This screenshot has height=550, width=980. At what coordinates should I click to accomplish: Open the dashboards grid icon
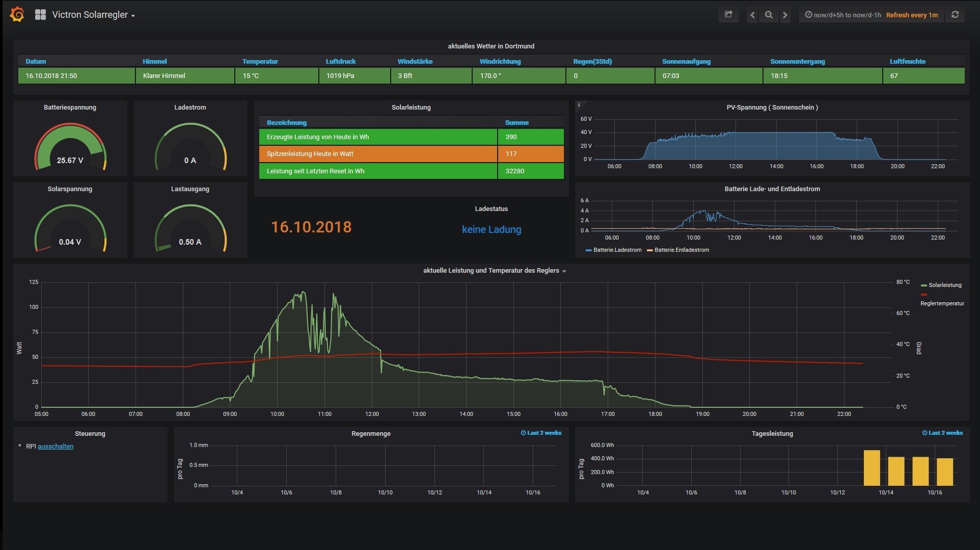coord(40,15)
